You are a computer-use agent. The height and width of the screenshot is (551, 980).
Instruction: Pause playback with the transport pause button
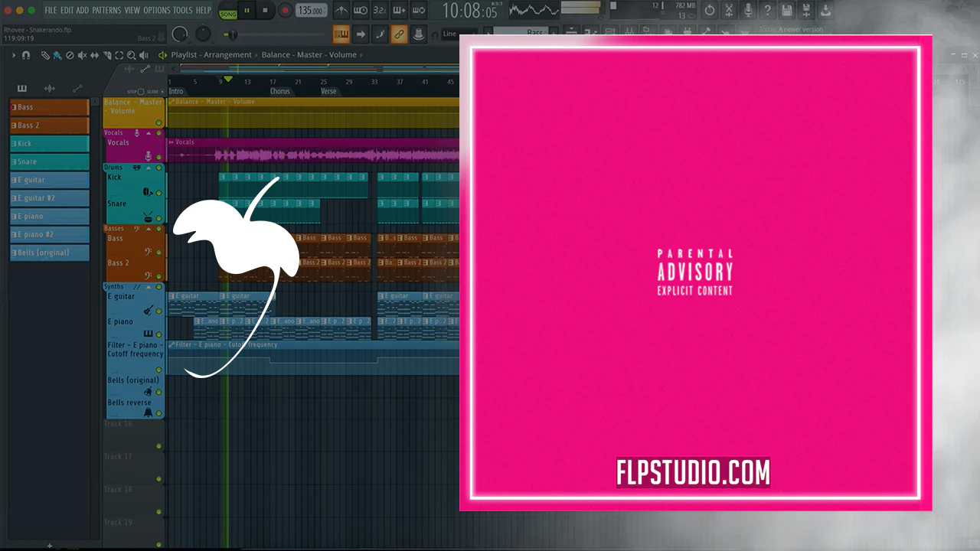[247, 11]
